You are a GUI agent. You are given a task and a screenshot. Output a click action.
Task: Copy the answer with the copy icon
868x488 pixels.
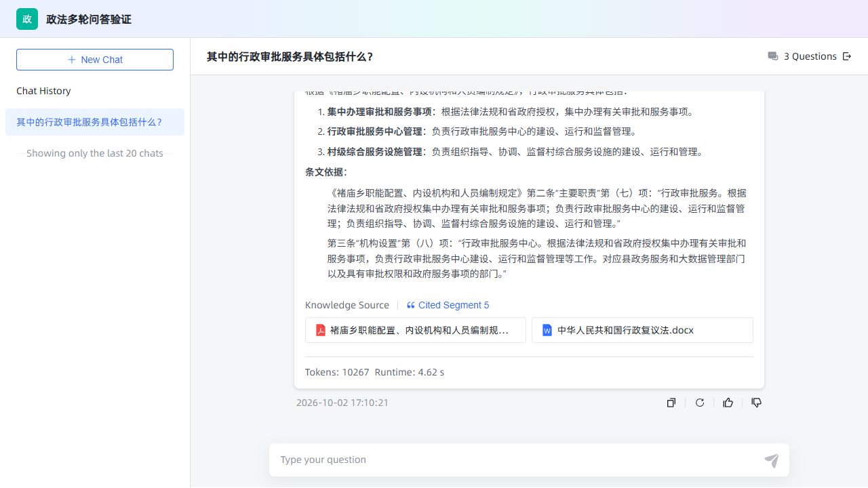click(x=671, y=403)
